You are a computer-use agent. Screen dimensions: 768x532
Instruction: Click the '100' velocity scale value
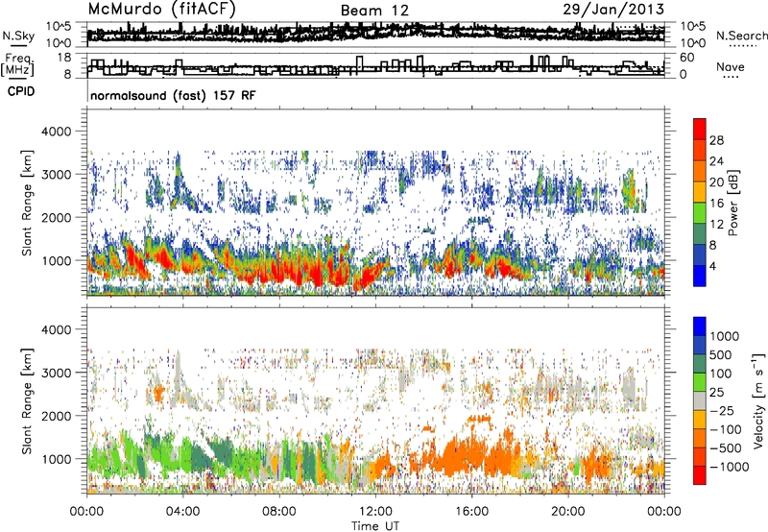721,374
